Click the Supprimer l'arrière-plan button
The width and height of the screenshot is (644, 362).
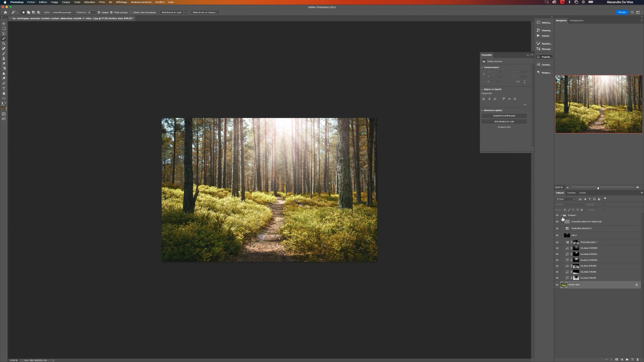coord(504,116)
